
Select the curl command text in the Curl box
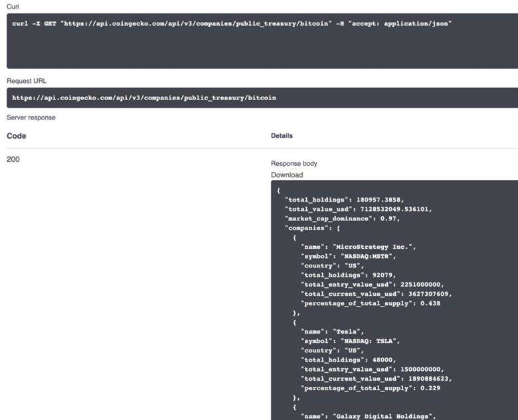232,23
